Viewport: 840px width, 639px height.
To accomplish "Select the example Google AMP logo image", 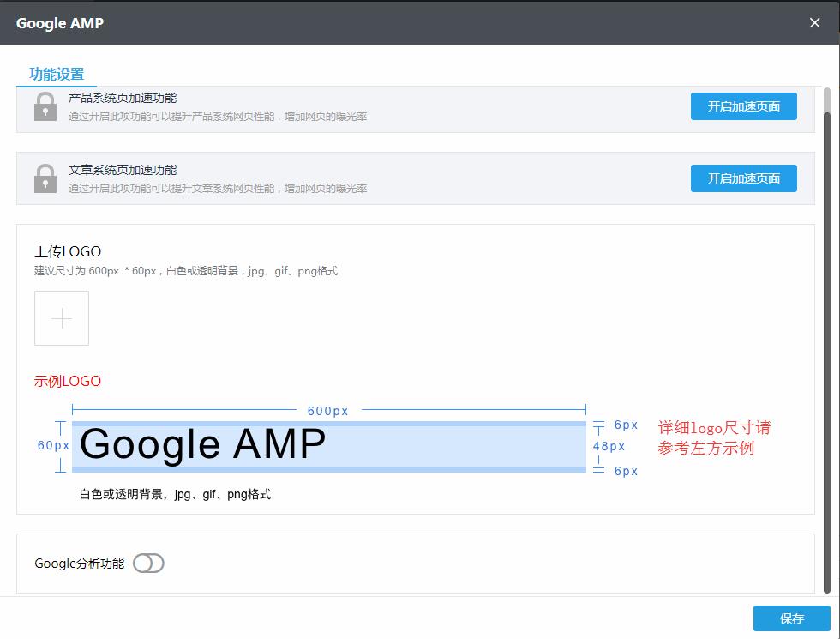I will pyautogui.click(x=328, y=446).
